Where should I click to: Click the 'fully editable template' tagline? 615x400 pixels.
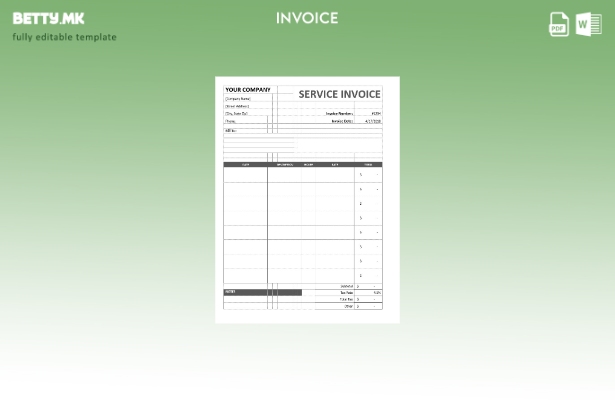point(64,37)
